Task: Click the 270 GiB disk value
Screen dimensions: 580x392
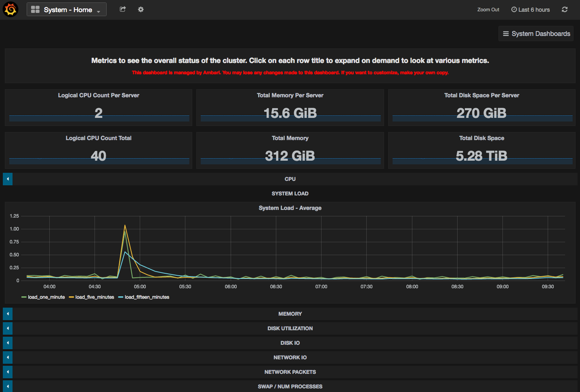Action: [x=481, y=113]
